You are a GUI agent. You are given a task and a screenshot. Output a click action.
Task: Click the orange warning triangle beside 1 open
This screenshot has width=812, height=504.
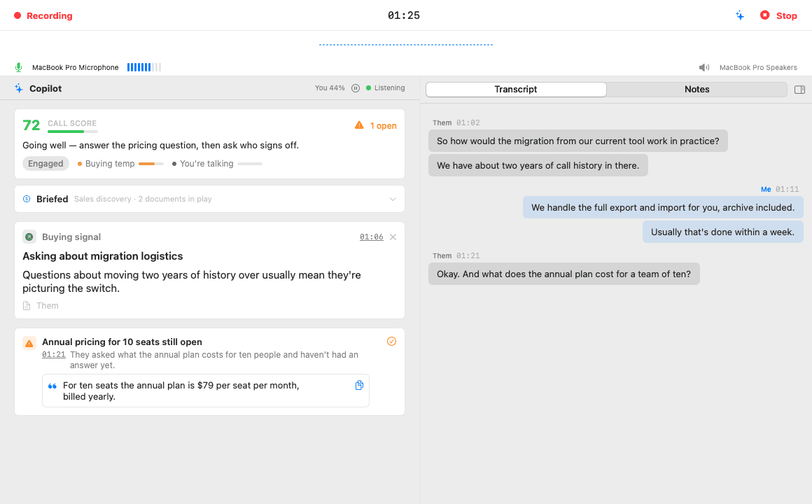click(x=359, y=125)
